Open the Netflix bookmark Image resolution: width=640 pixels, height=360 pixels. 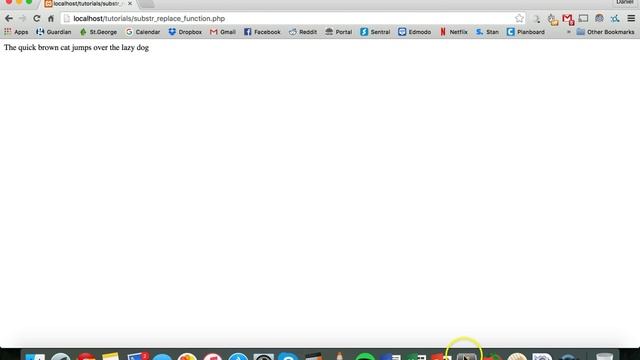pos(454,32)
